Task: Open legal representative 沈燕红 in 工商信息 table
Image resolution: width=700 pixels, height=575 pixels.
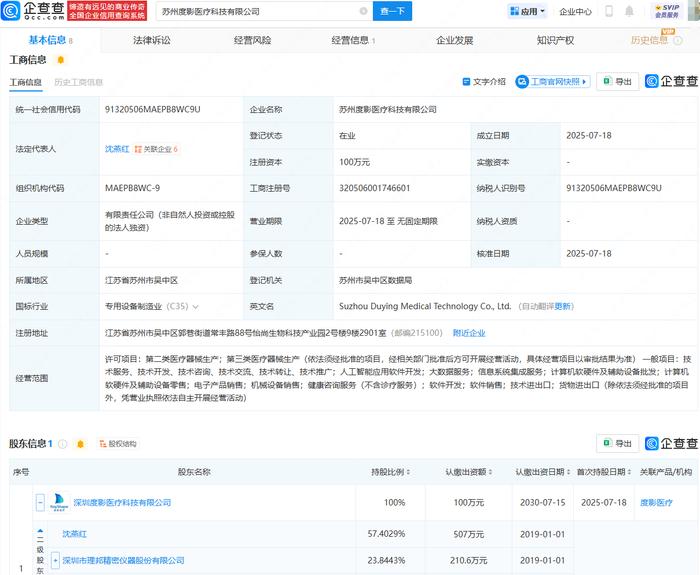Action: [117, 149]
